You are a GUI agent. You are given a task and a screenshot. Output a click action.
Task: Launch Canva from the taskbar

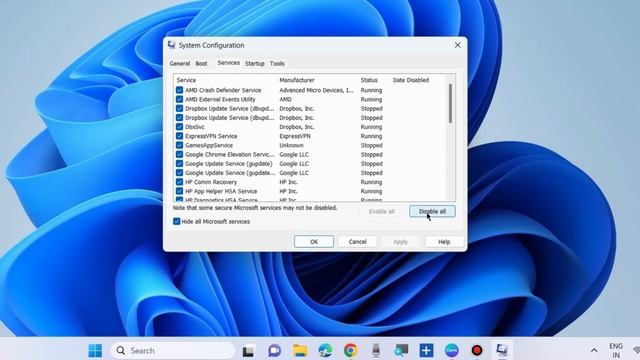click(451, 350)
